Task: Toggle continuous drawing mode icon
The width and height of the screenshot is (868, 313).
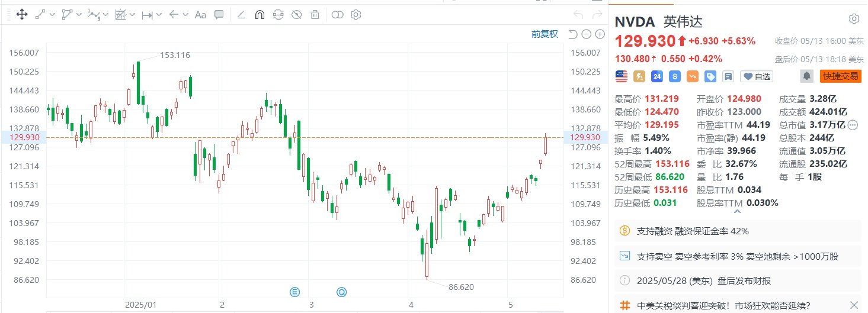Action: click(x=278, y=14)
